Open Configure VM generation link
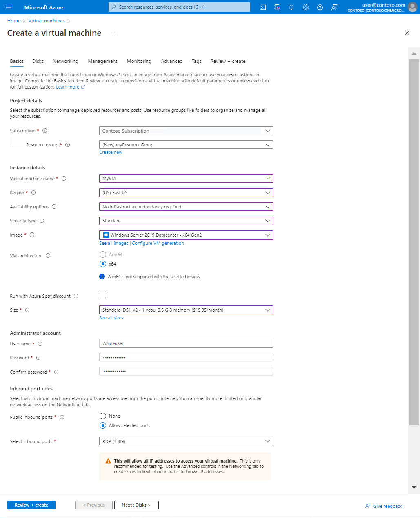Screen dimensions: 420x518 click(158, 243)
